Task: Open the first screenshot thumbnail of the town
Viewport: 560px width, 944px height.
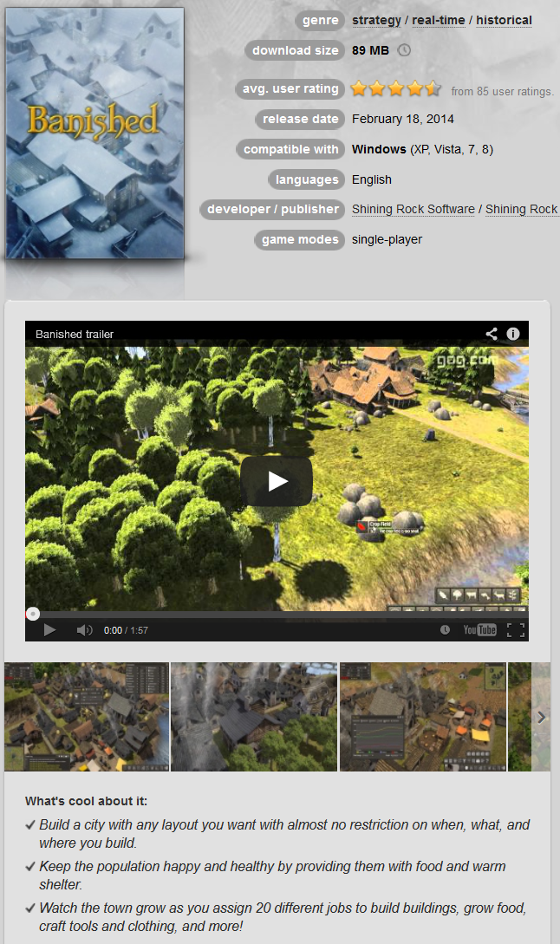Action: [x=87, y=716]
